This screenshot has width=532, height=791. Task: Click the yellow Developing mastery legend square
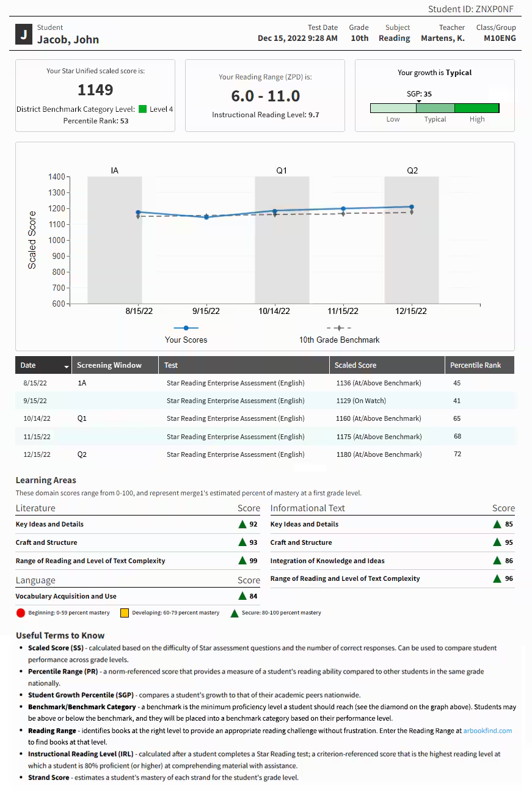tap(125, 613)
